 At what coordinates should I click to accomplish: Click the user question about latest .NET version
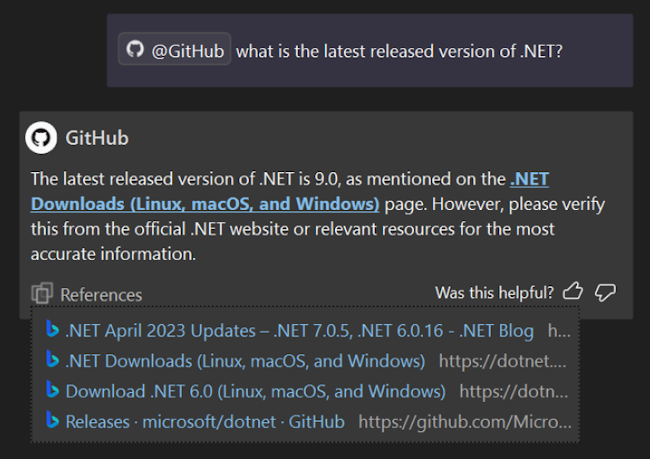399,50
